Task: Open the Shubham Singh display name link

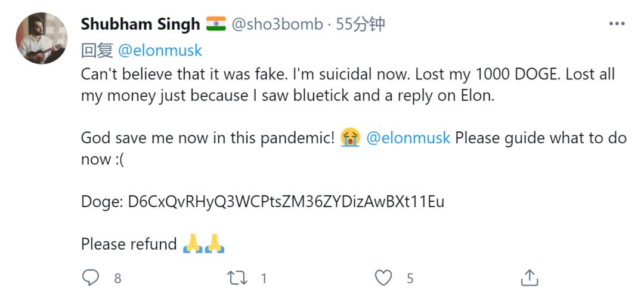Action: click(x=140, y=24)
